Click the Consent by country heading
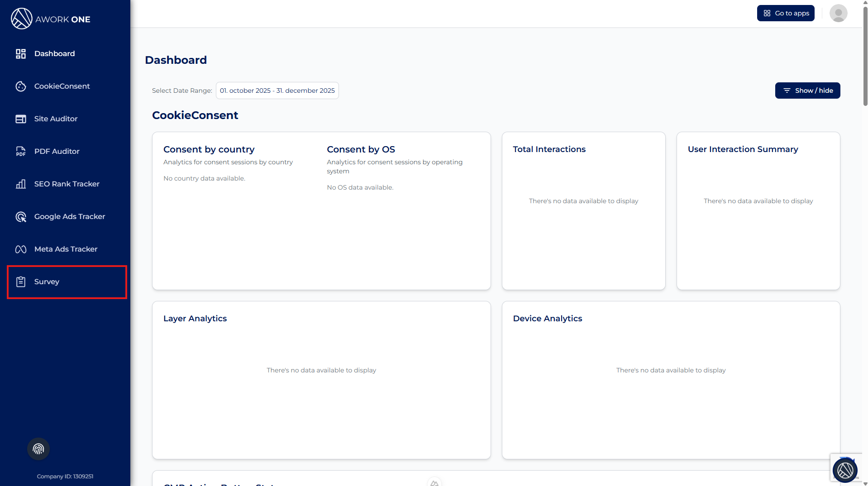 (x=209, y=149)
